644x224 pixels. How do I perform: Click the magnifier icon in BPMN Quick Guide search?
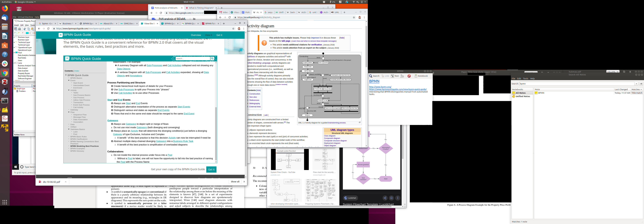click(x=212, y=58)
